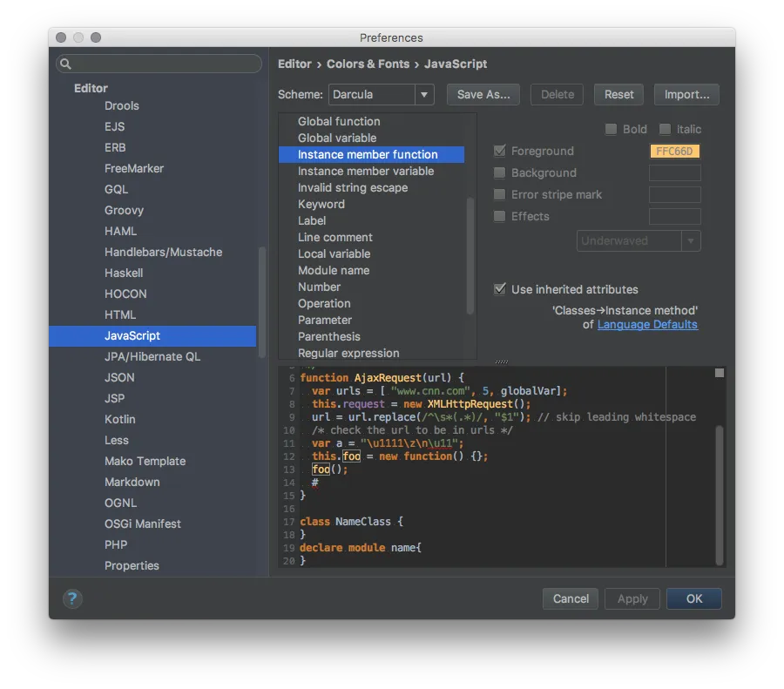Select PHP in the sidebar

116,545
